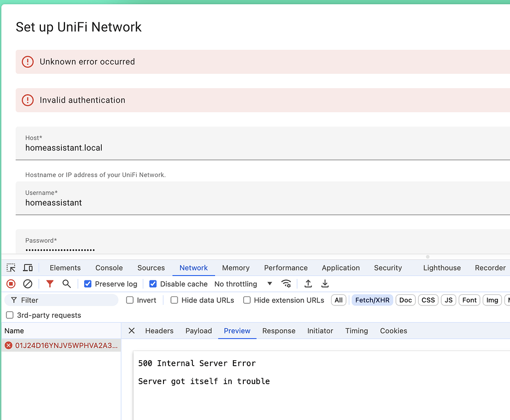Clear the network log with the block icon
510x420 pixels.
point(27,283)
